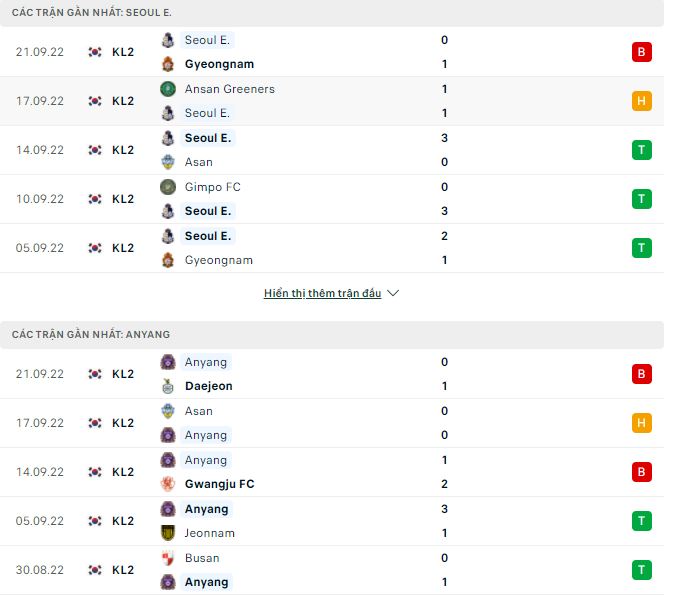Click the KL2 league label on the 30.08.22 row

click(x=123, y=570)
